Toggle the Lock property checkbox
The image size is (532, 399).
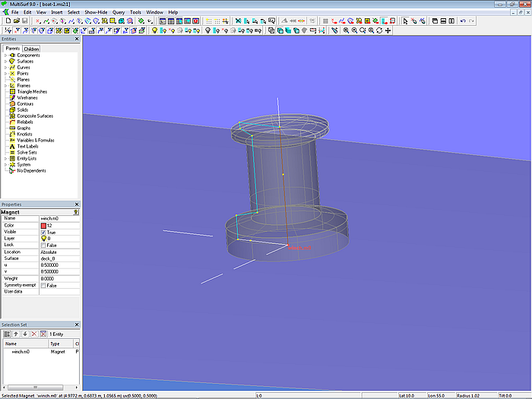click(x=43, y=245)
